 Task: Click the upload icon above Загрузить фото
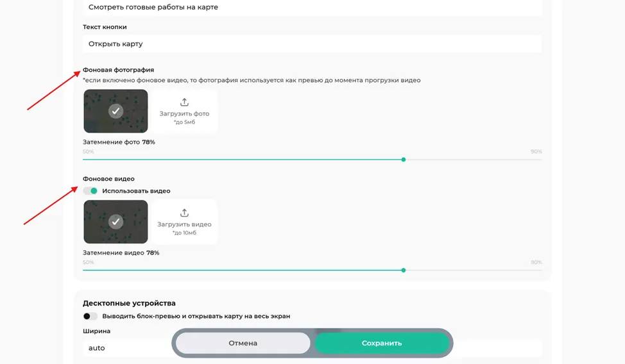(184, 102)
